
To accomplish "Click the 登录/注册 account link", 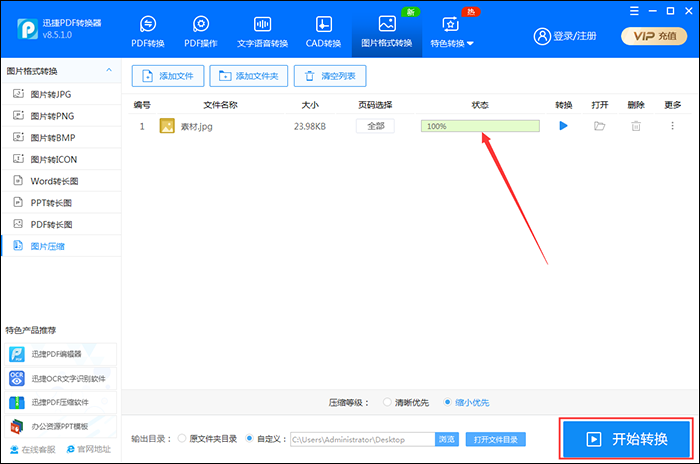I will pos(565,36).
